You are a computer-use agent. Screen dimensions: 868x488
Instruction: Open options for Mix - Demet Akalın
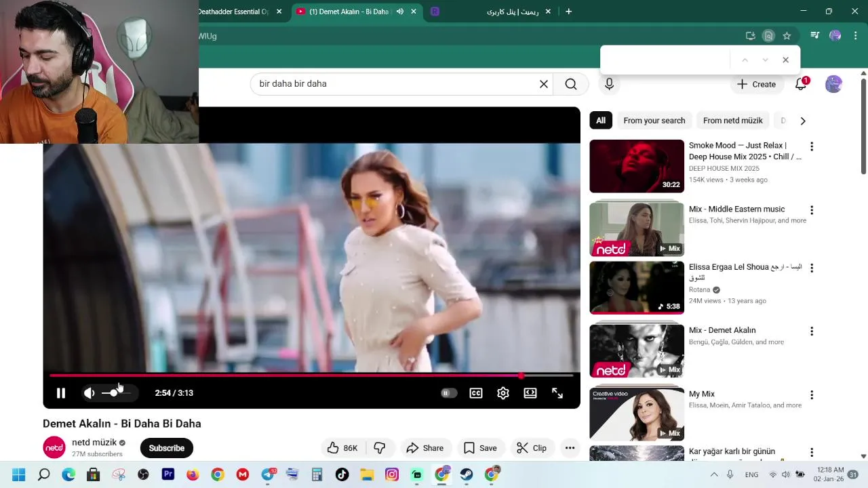coord(811,331)
